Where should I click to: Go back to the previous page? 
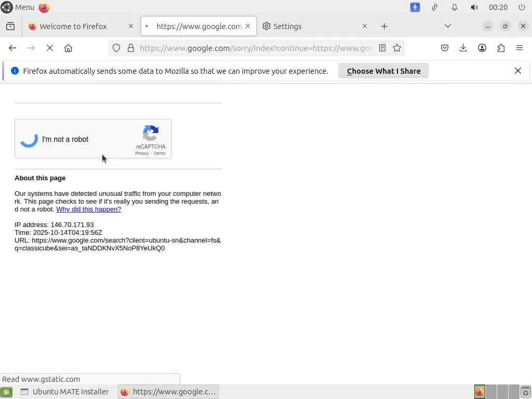coord(12,48)
